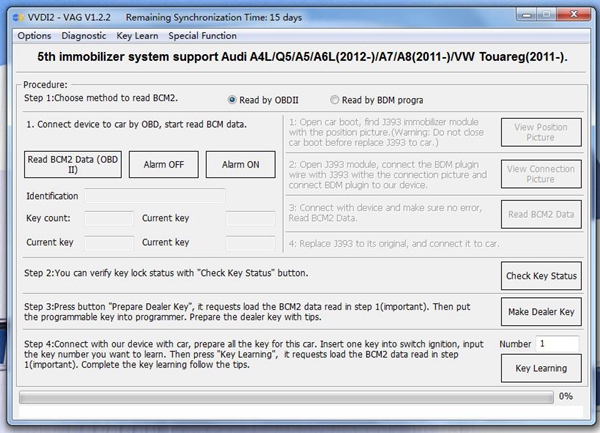600x433 pixels.
Task: Click the Identification label
Action: point(52,196)
